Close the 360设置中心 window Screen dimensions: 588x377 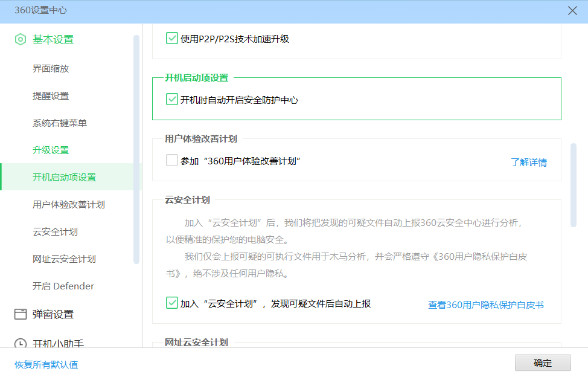tap(572, 10)
